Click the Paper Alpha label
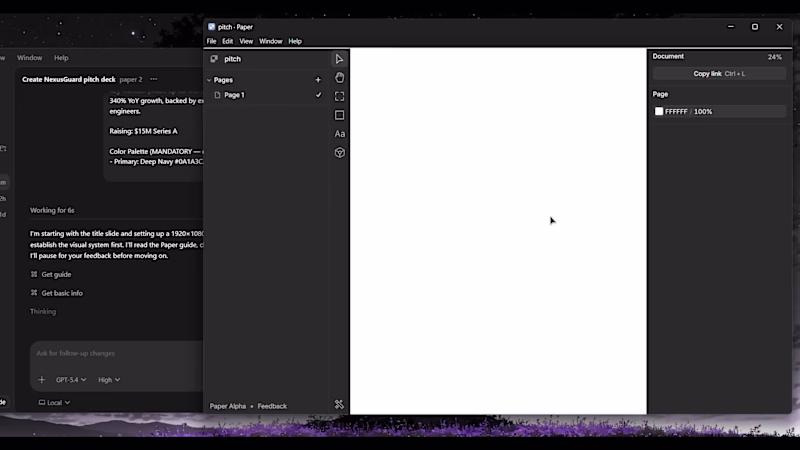The width and height of the screenshot is (800, 450). point(228,406)
